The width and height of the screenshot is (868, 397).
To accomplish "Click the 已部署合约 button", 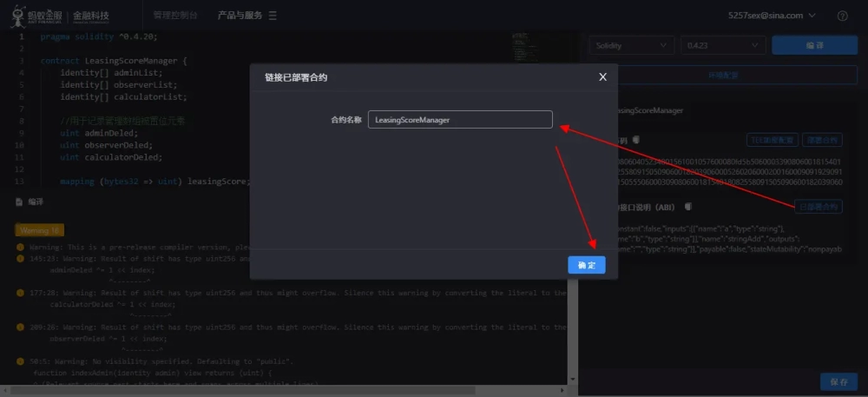I will click(x=819, y=207).
